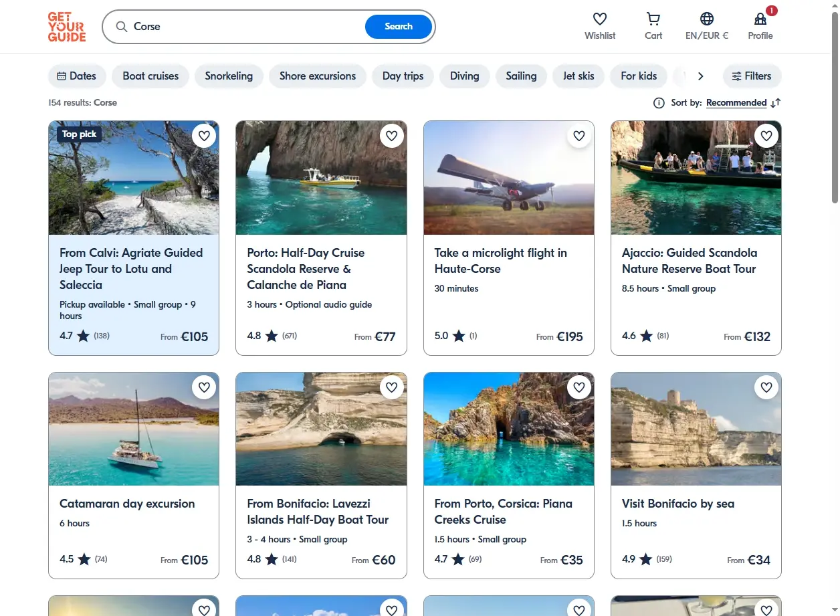Open the EN/EUR language globe icon
Image resolution: width=840 pixels, height=616 pixels.
(707, 19)
